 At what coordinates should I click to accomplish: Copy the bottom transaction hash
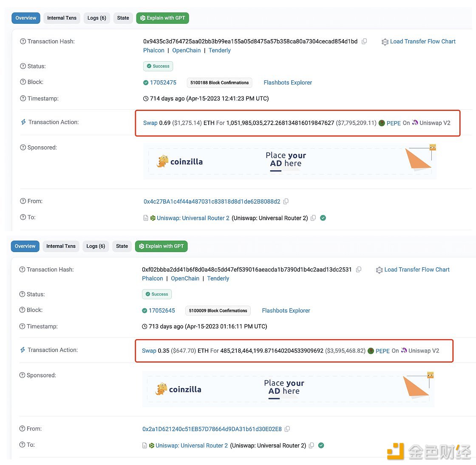[359, 269]
